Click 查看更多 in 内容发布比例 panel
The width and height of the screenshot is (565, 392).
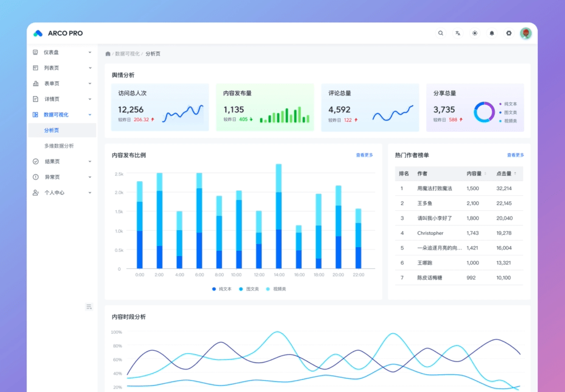click(364, 155)
